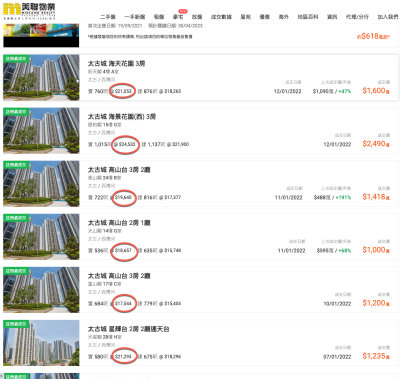Click the 海景花園(西) listing building photo
Screen dimensions: 400x379
tap(41, 130)
